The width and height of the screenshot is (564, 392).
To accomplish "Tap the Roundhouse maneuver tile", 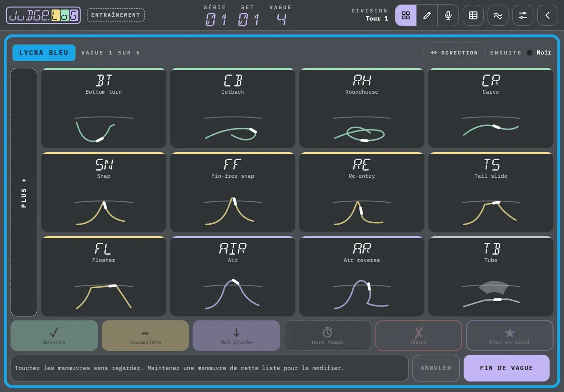I will [361, 108].
